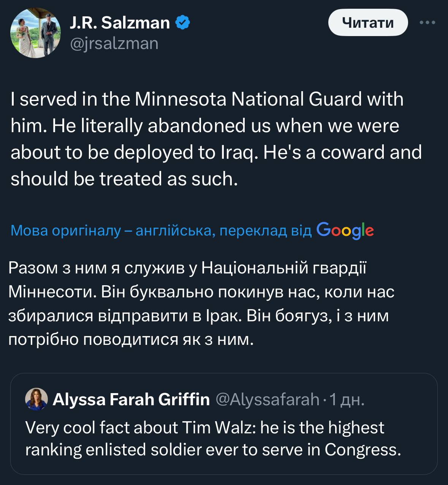The height and width of the screenshot is (485, 448).
Task: Click the word 'Congress' in quoted tweet
Action: click(363, 450)
